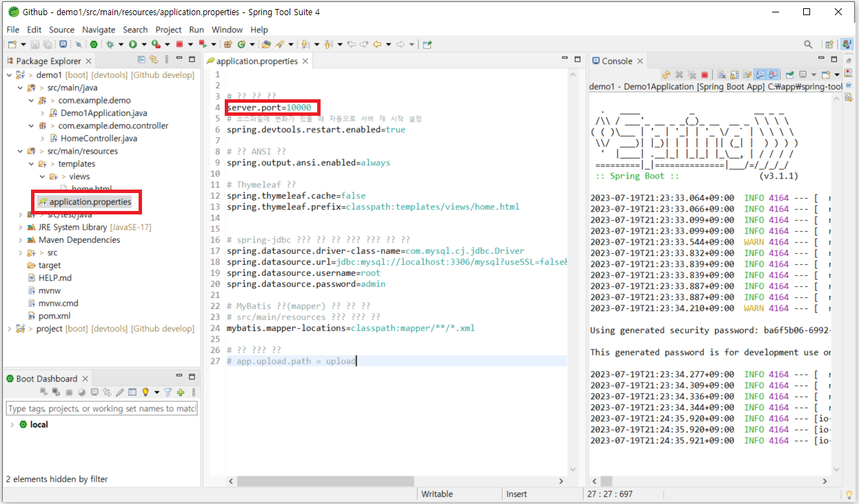Select HELP.md file in tree
Screen dimensions: 859x504
[55, 278]
